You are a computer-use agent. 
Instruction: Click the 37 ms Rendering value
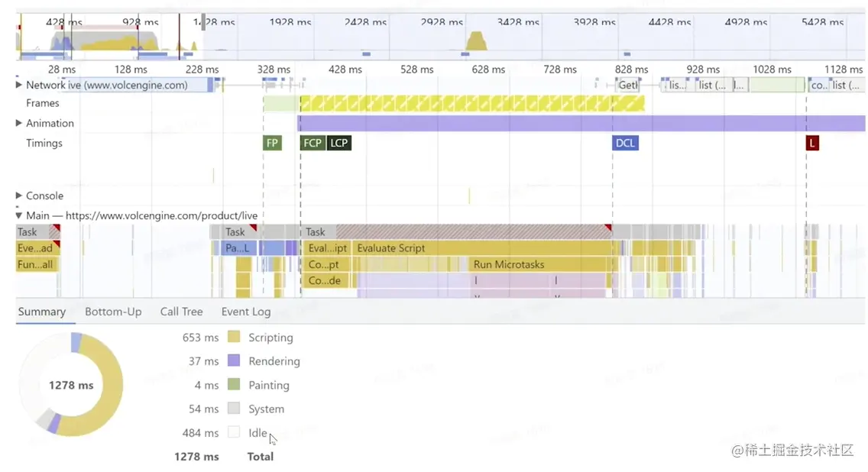click(204, 361)
